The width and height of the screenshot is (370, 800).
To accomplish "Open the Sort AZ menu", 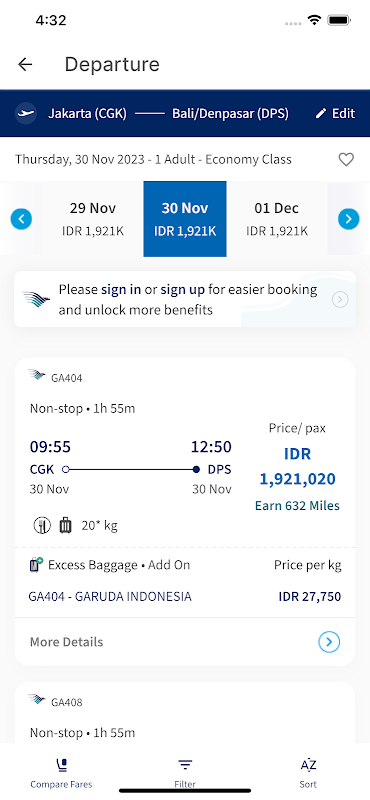I will (x=308, y=772).
